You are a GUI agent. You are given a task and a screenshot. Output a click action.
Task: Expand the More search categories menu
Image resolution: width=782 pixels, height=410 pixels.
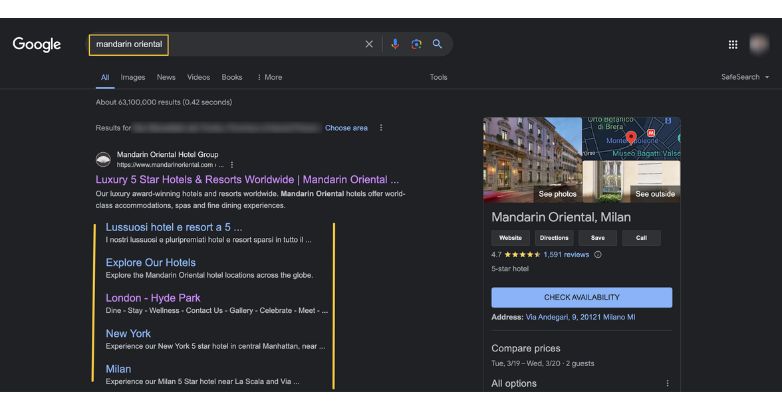tap(269, 77)
